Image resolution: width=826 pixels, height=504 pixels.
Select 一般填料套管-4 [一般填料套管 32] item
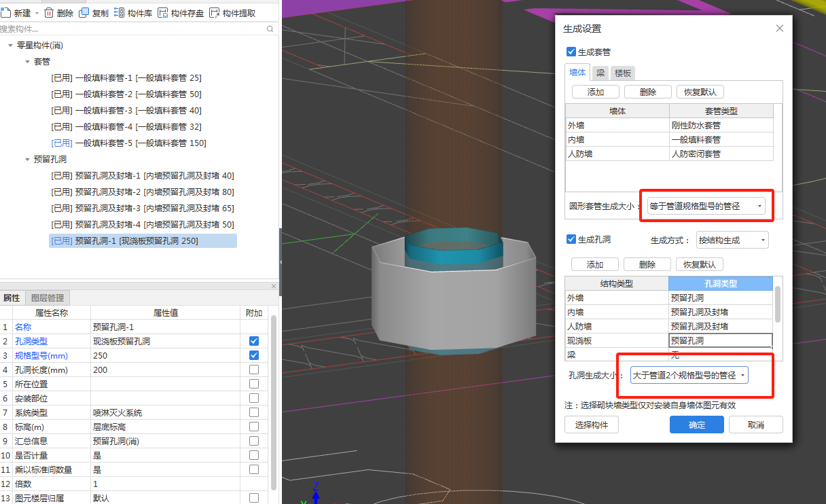(126, 126)
